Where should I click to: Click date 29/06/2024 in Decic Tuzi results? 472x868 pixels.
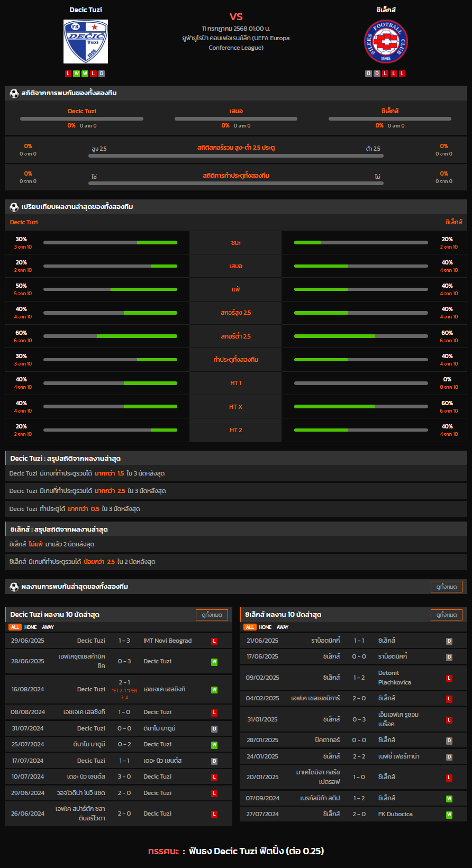(x=28, y=793)
